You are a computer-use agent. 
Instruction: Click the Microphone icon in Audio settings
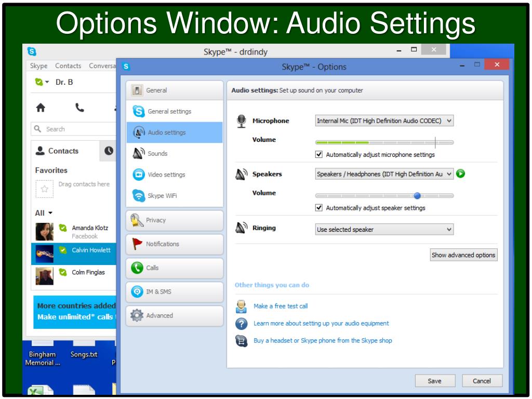[241, 121]
